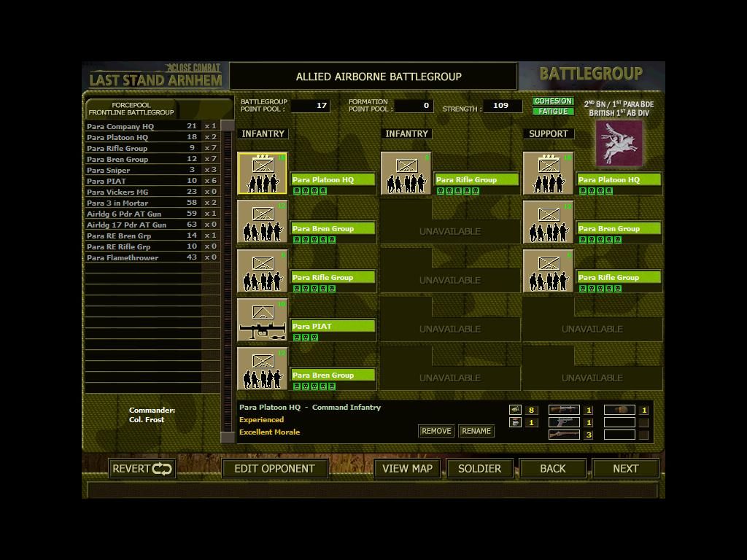Select the Para Bren Group unit icon below Para PIAT
The image size is (747, 560).
[263, 368]
